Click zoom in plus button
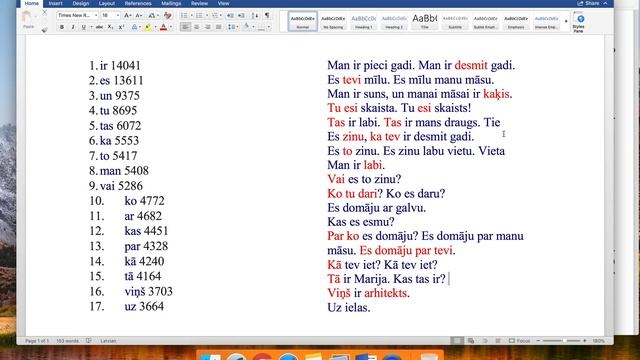Image resolution: width=640 pixels, height=360 pixels. pyautogui.click(x=585, y=340)
